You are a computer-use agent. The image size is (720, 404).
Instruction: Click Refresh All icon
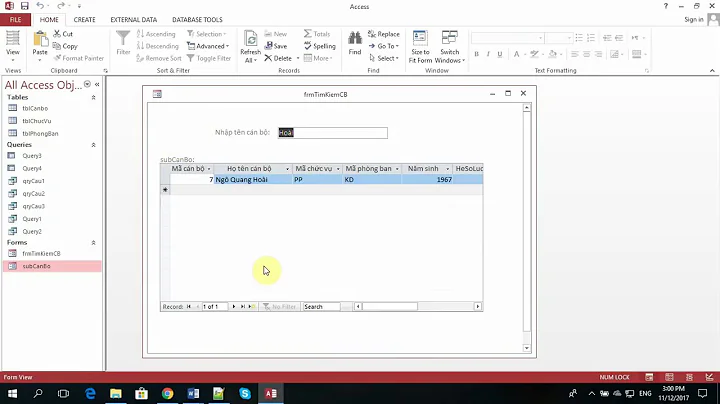coord(251,46)
